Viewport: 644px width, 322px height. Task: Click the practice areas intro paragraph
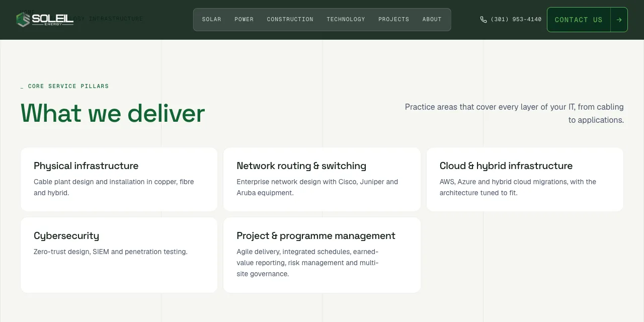[x=514, y=113]
